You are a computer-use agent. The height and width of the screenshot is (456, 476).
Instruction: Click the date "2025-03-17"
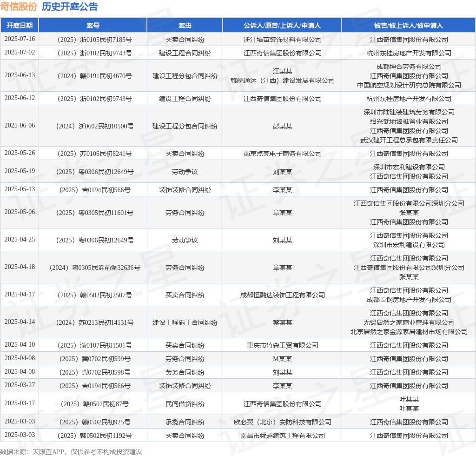tap(20, 403)
